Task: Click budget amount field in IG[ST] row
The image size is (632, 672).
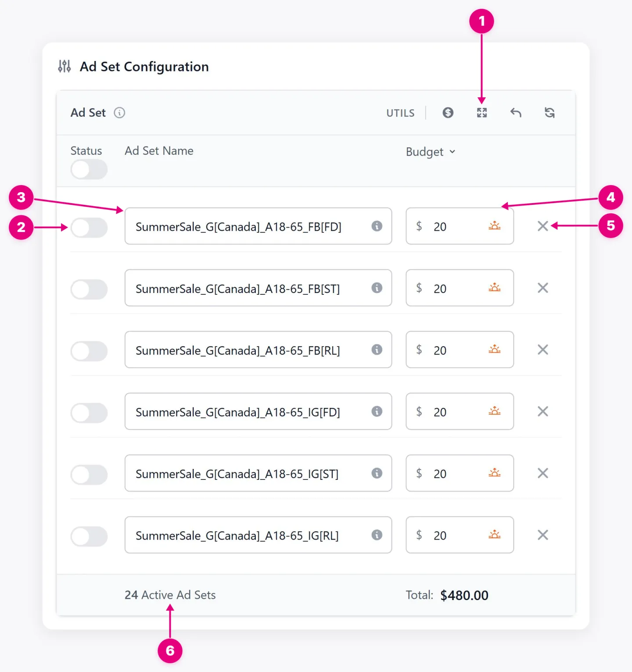Action: pyautogui.click(x=460, y=473)
